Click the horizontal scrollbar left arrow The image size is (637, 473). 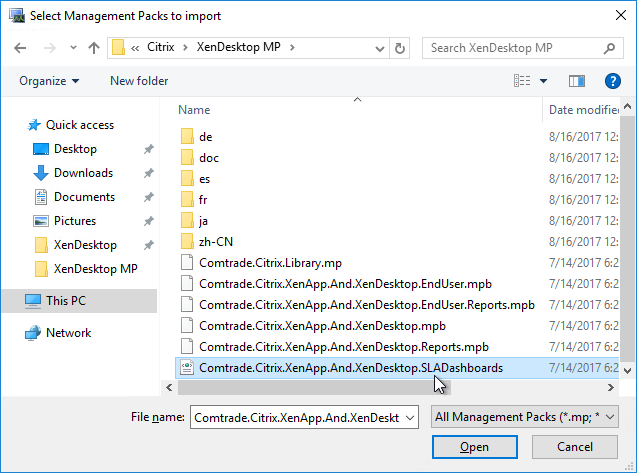pyautogui.click(x=169, y=388)
